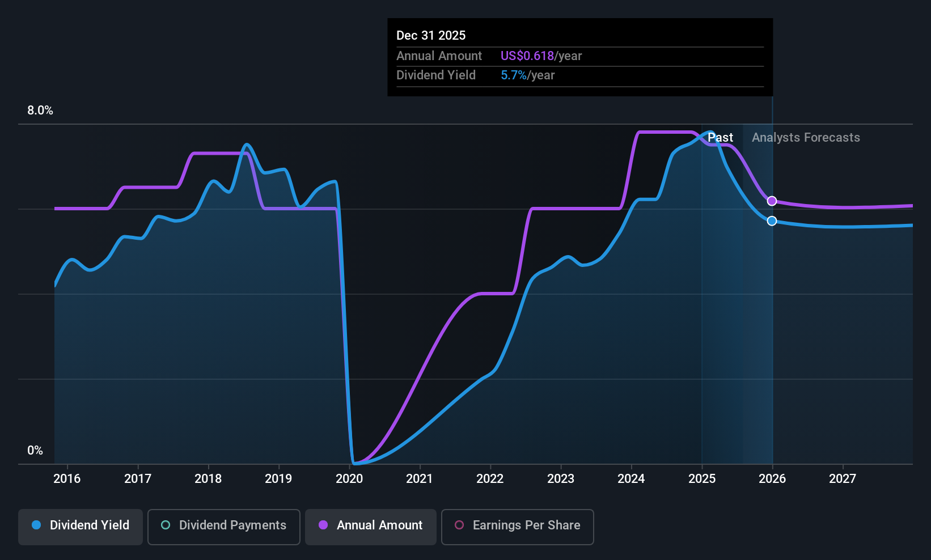Enable the Dividend Payments series
931x560 pixels.
223,526
